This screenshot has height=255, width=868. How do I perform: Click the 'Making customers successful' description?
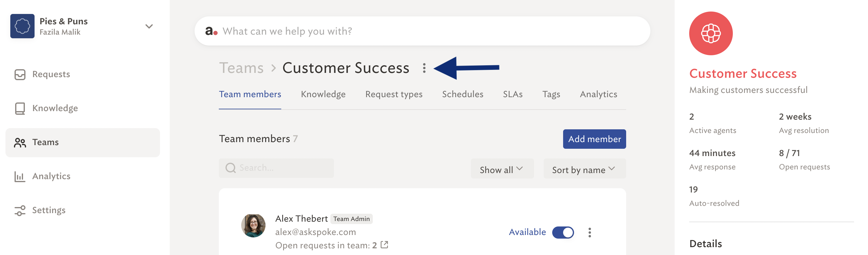[x=748, y=90]
